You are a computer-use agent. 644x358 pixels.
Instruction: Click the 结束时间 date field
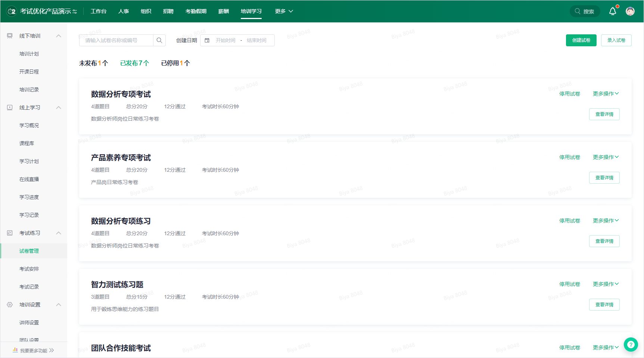[256, 40]
